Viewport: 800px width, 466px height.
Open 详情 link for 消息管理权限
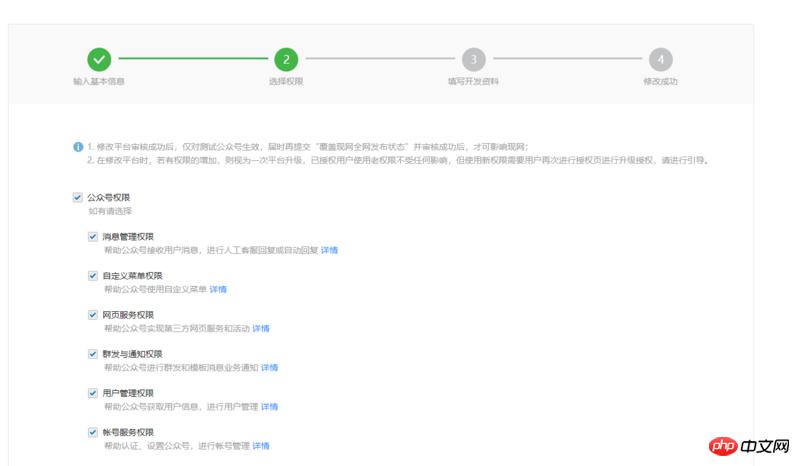pyautogui.click(x=329, y=250)
